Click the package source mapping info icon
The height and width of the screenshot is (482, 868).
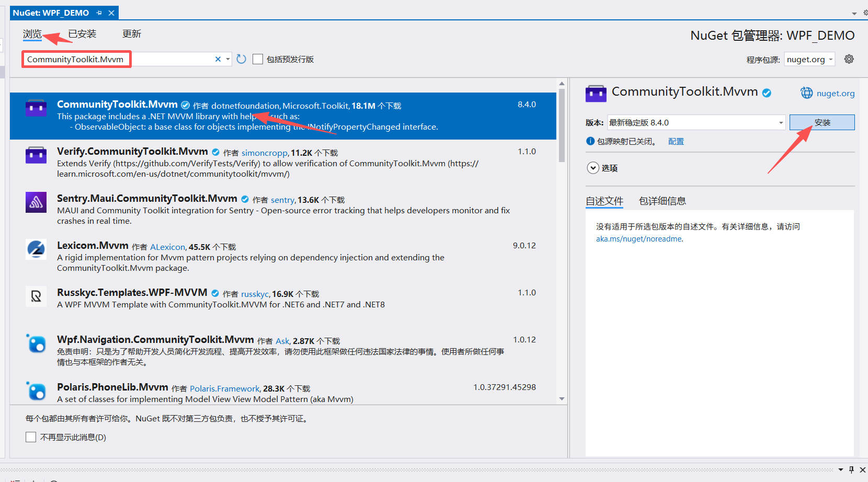(x=590, y=141)
